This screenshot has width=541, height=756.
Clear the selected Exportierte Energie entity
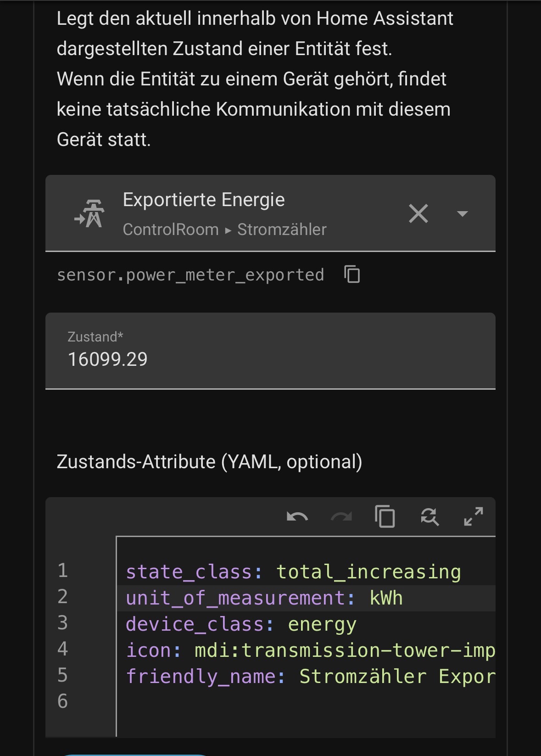418,214
